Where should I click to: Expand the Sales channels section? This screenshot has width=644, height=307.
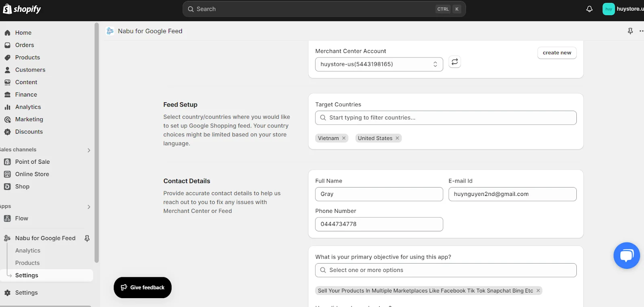89,150
